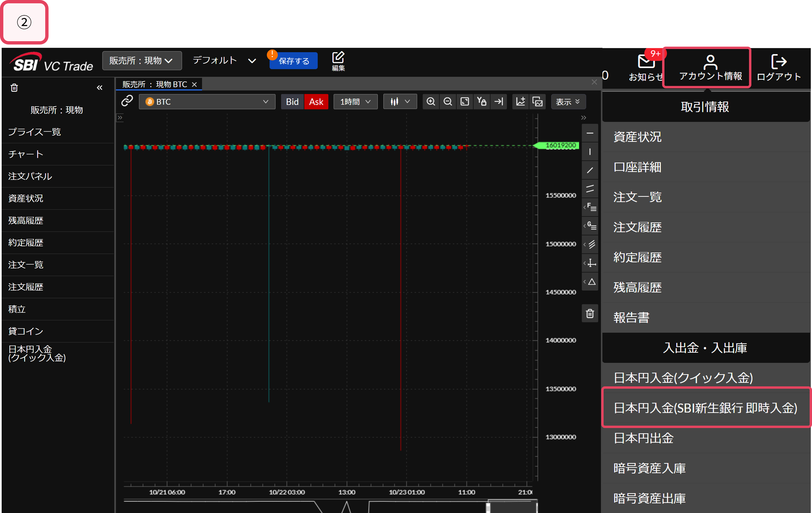The width and height of the screenshot is (812, 513).
Task: Open the 販売所：現物 market dropdown
Action: click(142, 61)
